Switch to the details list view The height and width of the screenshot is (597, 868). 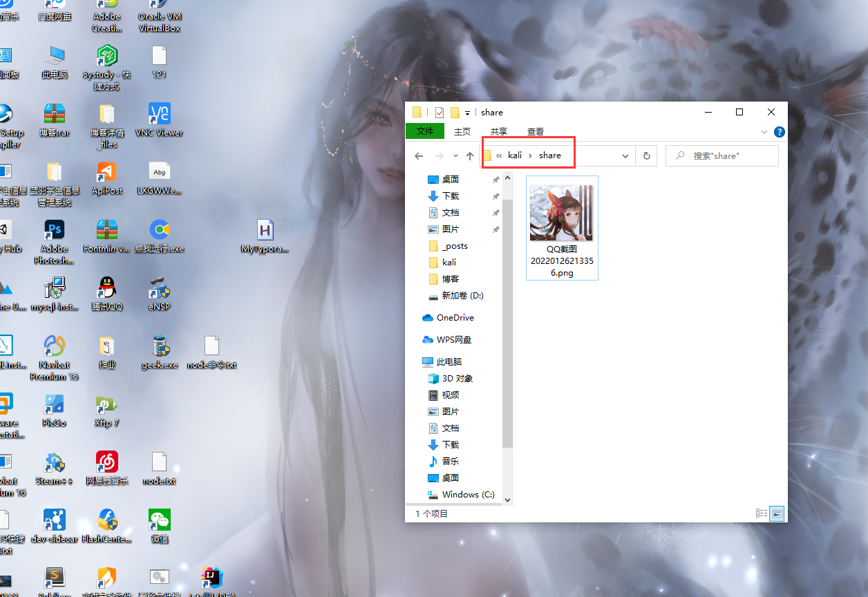point(762,513)
